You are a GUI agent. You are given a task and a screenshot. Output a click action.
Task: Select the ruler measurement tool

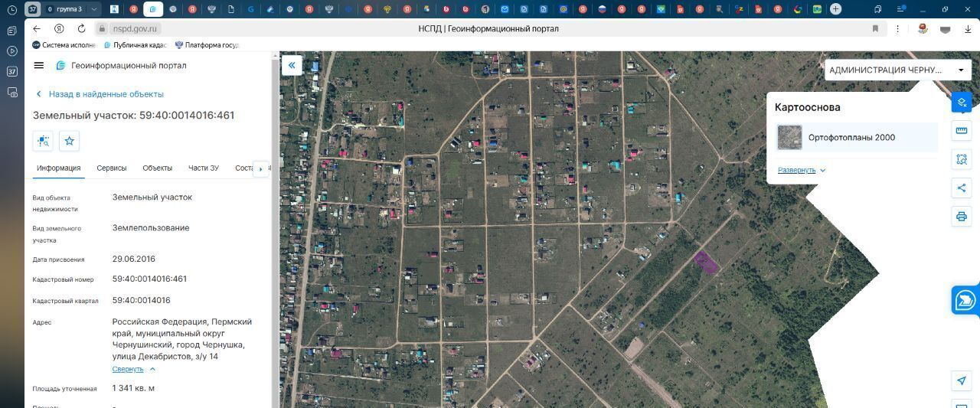(x=962, y=131)
